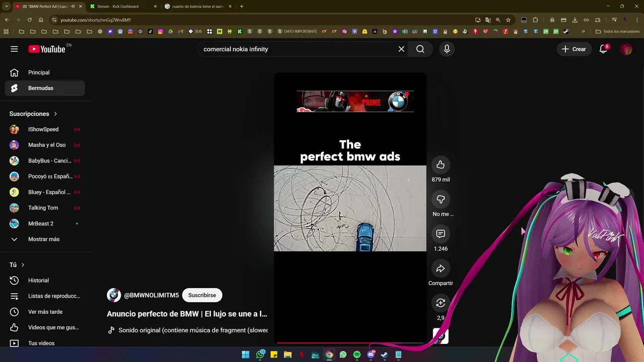
Task: Open the Crear upload menu
Action: (574, 49)
